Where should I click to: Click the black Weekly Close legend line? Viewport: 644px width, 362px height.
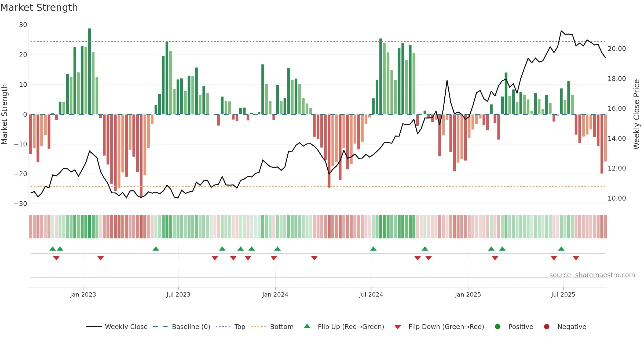[x=94, y=327]
